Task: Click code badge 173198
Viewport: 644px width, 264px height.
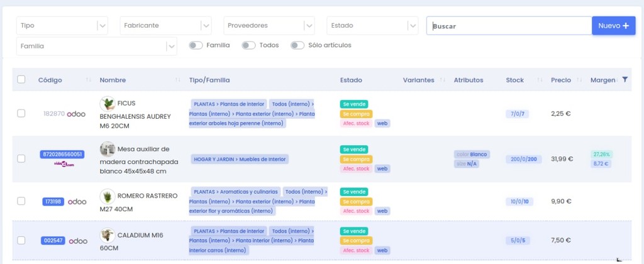Action: click(53, 202)
